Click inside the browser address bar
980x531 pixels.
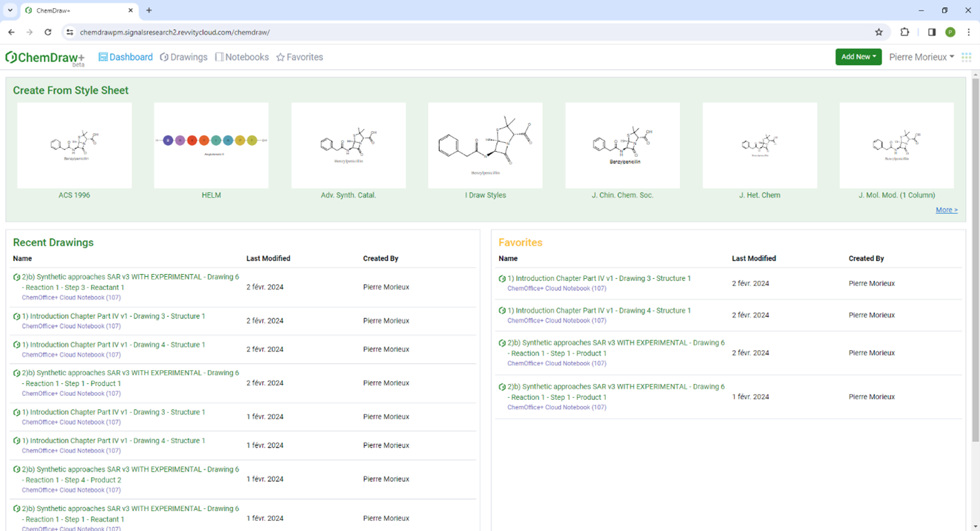[276, 32]
